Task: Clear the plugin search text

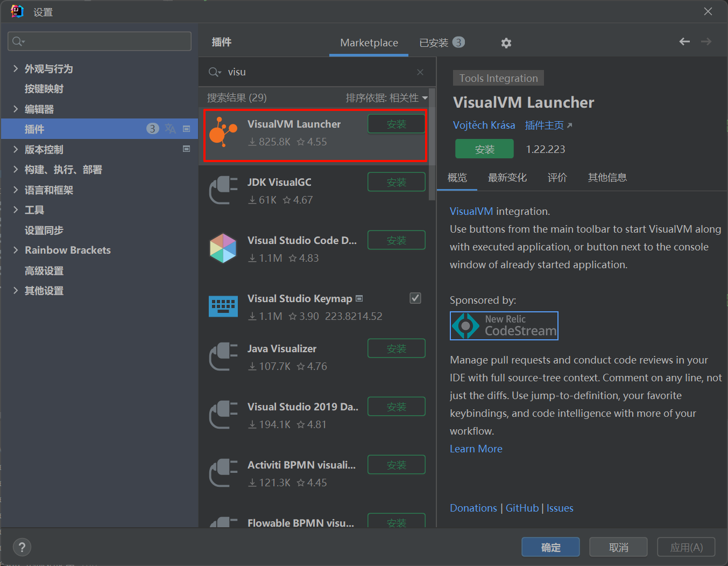Action: coord(420,72)
